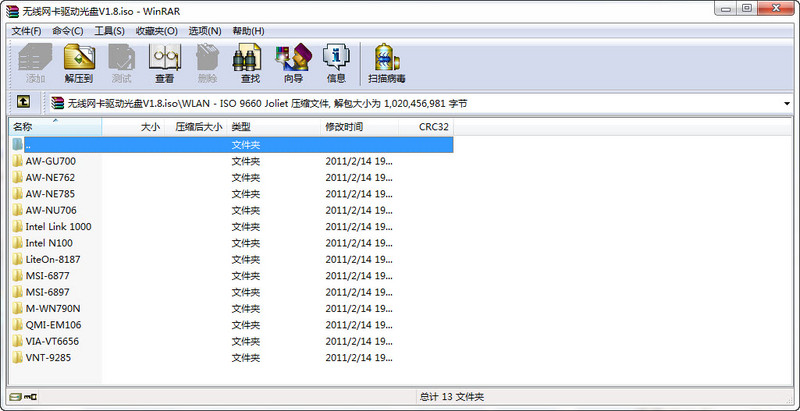Sort by Name (名称) column header
The image size is (800, 411).
tap(55, 127)
